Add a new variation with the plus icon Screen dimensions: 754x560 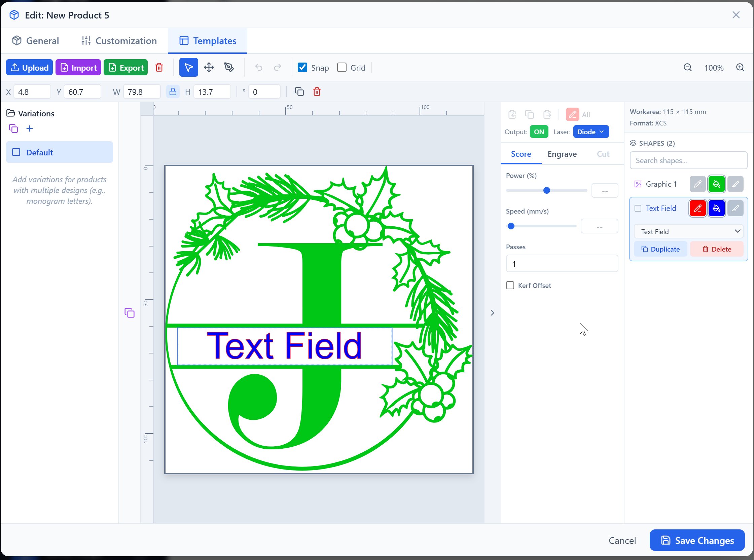click(x=30, y=128)
